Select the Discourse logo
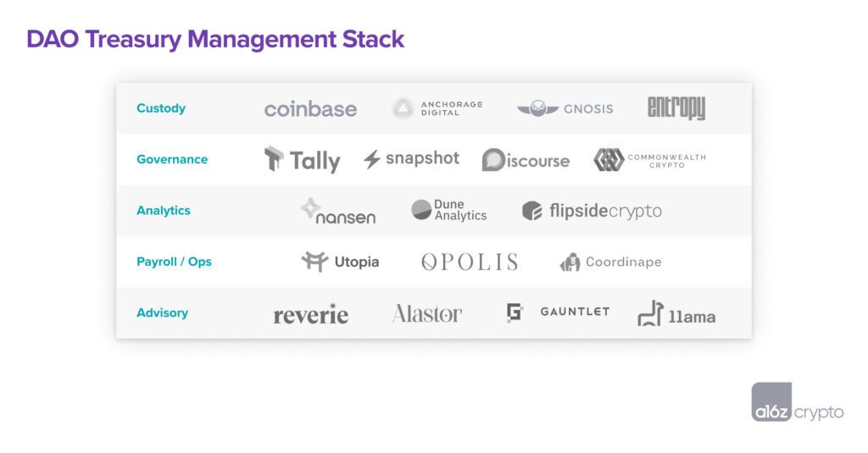 pyautogui.click(x=526, y=160)
